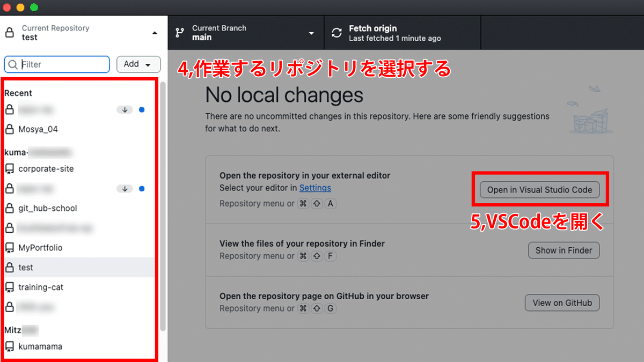Viewport: 644px width, 362px height.
Task: Click blue dot indicator on first Recent repo
Action: [142, 110]
